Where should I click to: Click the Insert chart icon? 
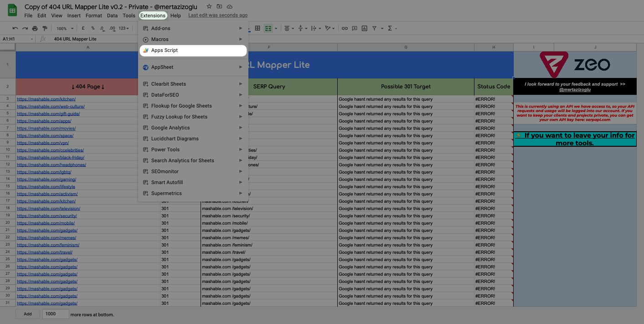(x=364, y=28)
